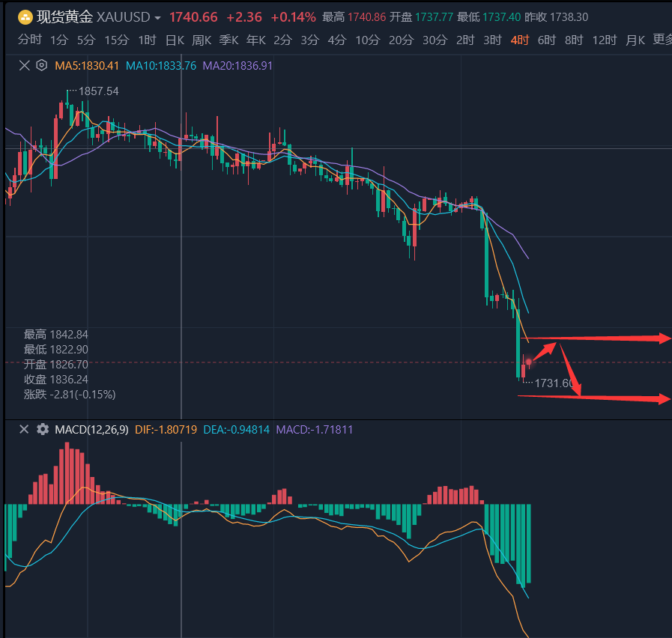Click the 现货黄金 XAUUSD title

click(x=93, y=17)
